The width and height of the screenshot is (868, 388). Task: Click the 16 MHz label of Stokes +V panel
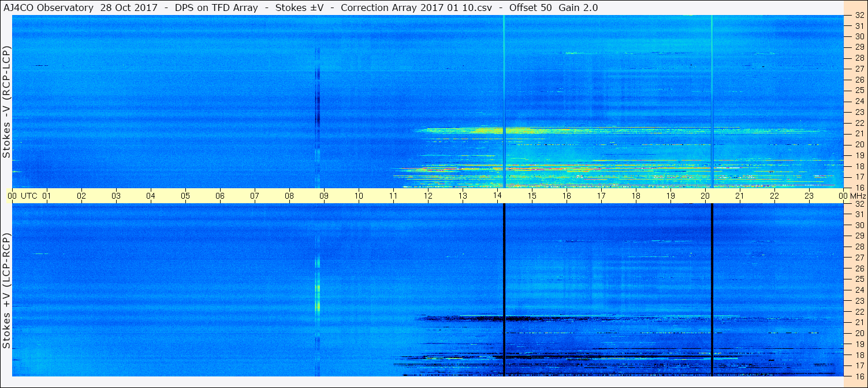859,376
